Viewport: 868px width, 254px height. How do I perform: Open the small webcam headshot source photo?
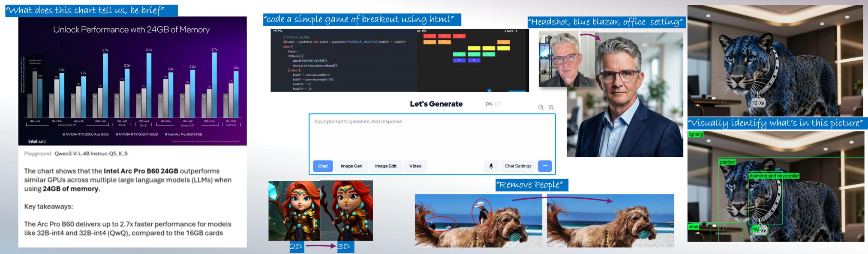[566, 60]
